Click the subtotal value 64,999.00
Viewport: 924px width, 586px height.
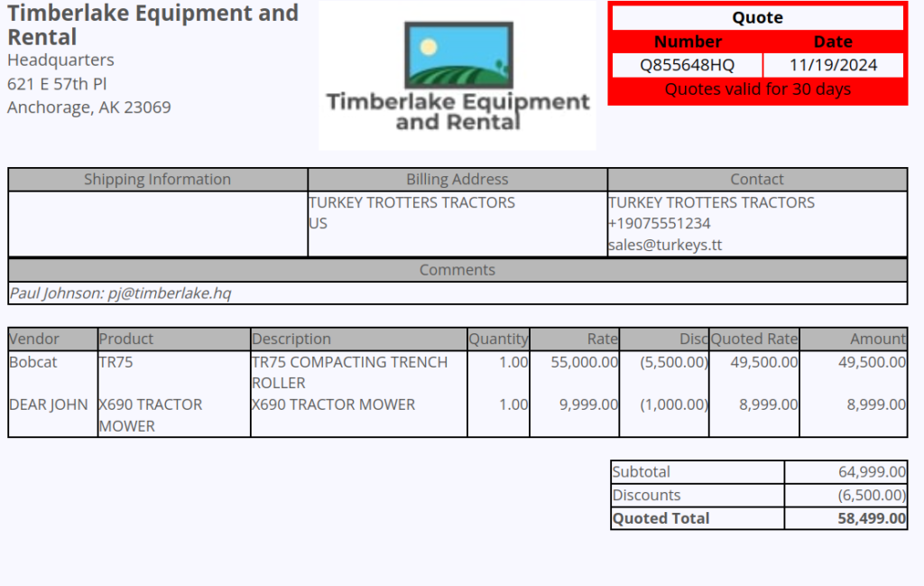(x=873, y=471)
